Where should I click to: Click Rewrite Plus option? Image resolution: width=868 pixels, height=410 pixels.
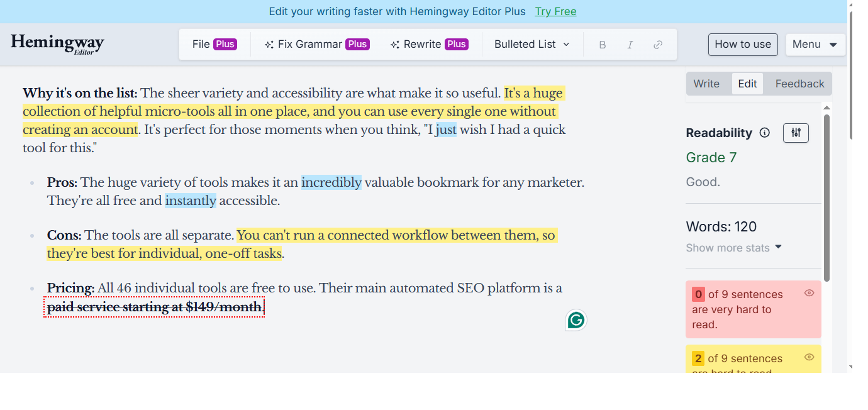coord(428,45)
